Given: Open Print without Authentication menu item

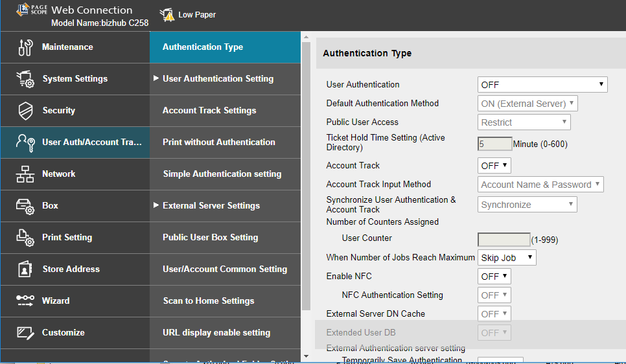Looking at the screenshot, I should tap(218, 142).
